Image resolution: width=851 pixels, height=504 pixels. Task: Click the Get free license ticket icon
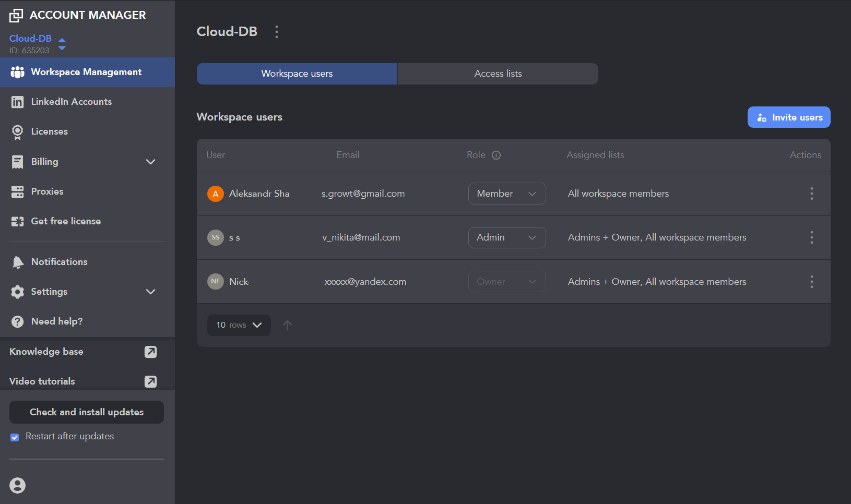tap(17, 221)
